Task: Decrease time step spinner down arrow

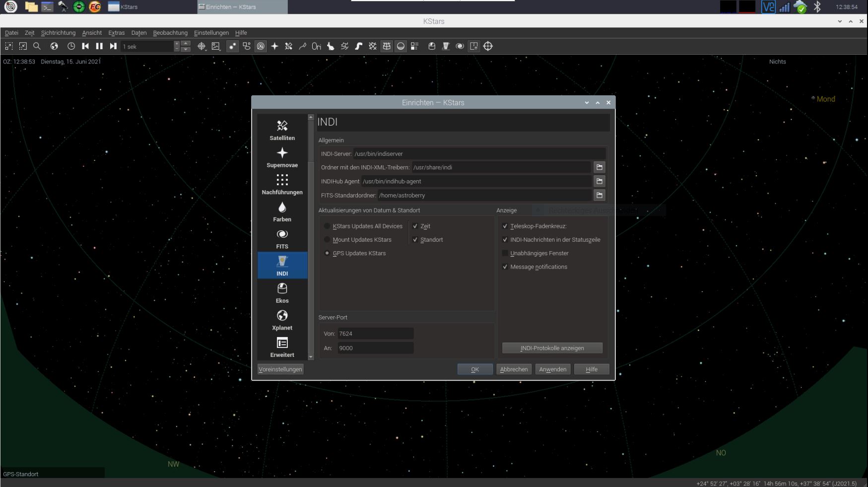Action: click(x=186, y=49)
